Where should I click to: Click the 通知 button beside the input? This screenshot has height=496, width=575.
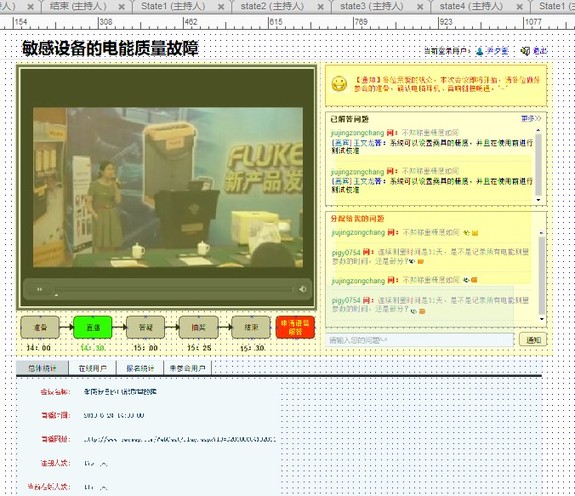click(533, 340)
